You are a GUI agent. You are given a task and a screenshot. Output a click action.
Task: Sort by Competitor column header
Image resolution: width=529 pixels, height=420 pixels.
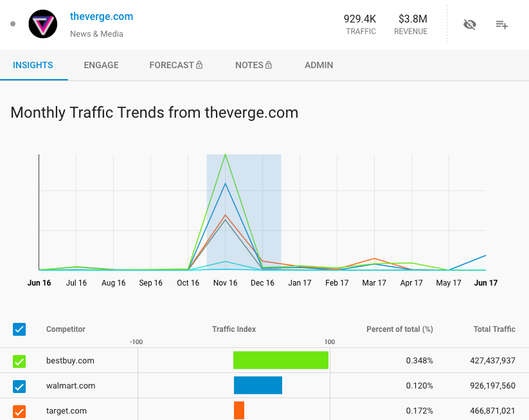[x=66, y=329]
